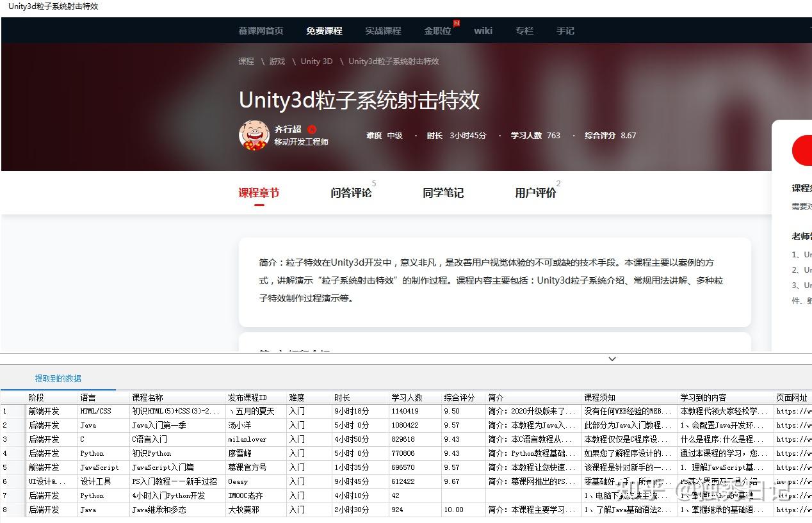Select cell C语言入门
812x523 pixels.
pyautogui.click(x=177, y=439)
